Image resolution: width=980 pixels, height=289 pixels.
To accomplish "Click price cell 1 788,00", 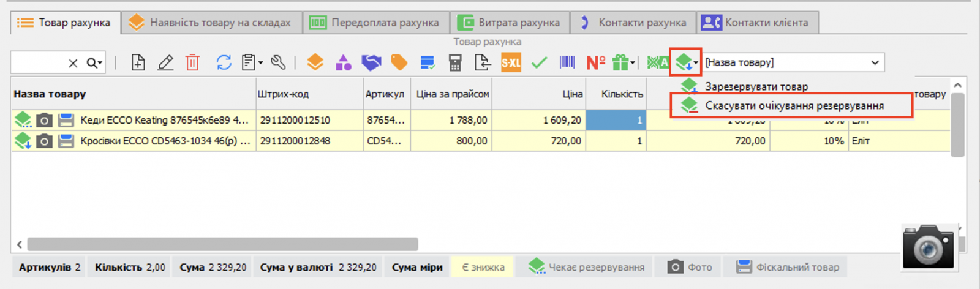I will pyautogui.click(x=451, y=120).
